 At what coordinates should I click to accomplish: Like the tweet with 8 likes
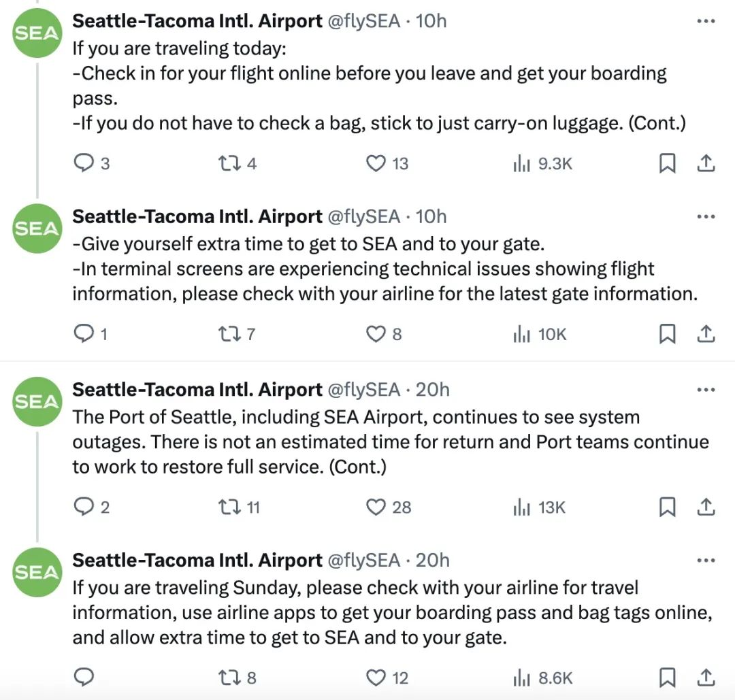376,333
